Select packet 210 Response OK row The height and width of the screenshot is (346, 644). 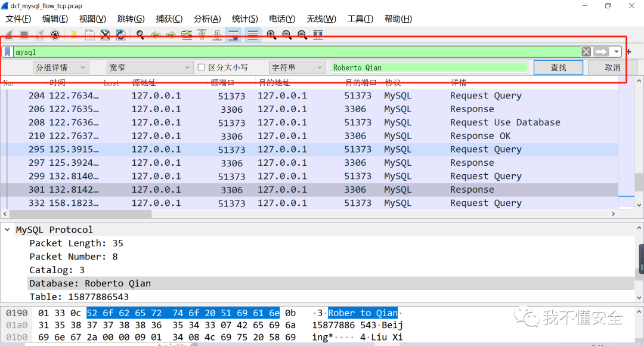click(x=309, y=136)
